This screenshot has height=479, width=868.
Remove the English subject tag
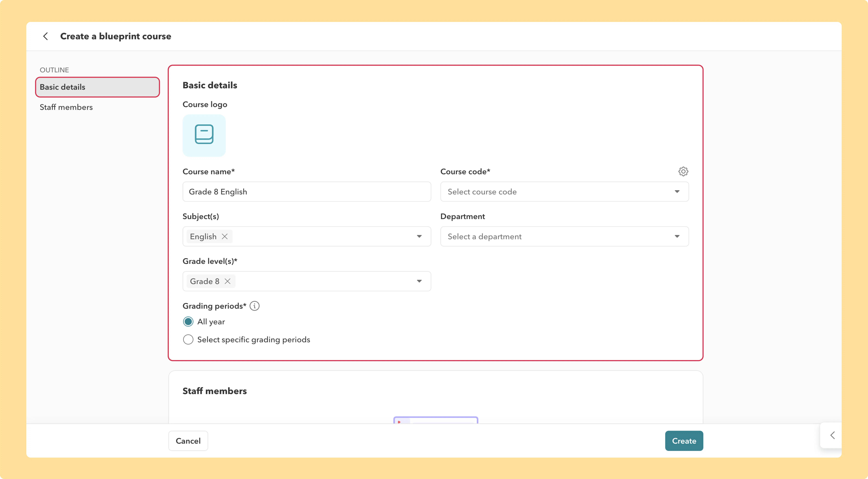click(225, 236)
